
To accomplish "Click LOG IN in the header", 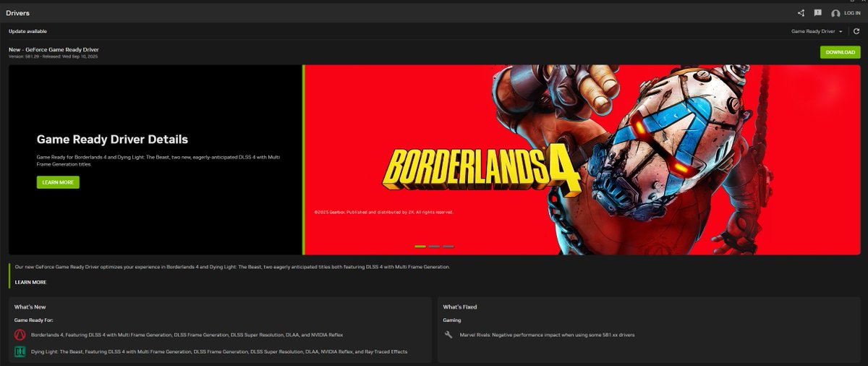I will [852, 13].
